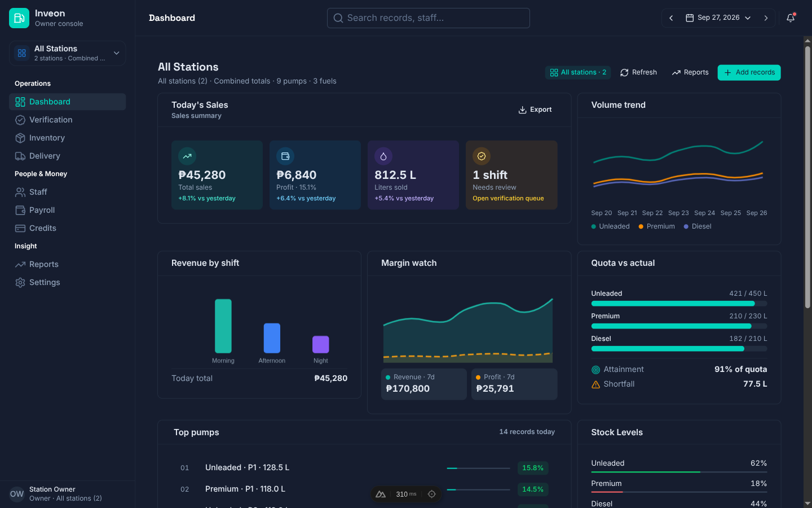The image size is (812, 508).
Task: Click the Refresh button
Action: tap(638, 72)
